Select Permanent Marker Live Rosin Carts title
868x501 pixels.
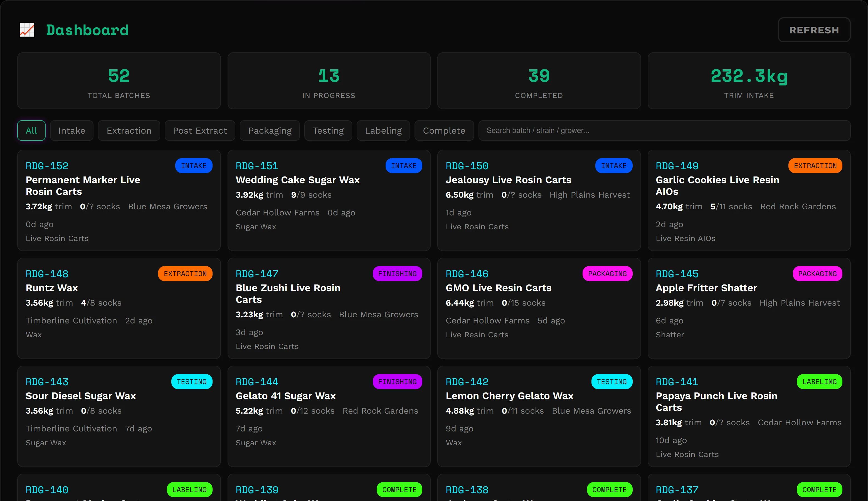click(83, 186)
